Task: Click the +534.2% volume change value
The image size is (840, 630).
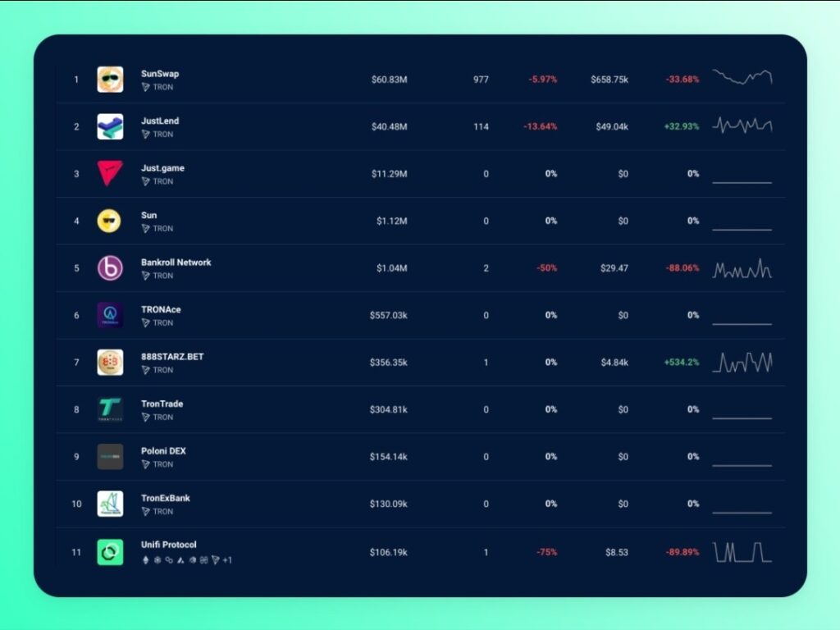Action: point(682,362)
